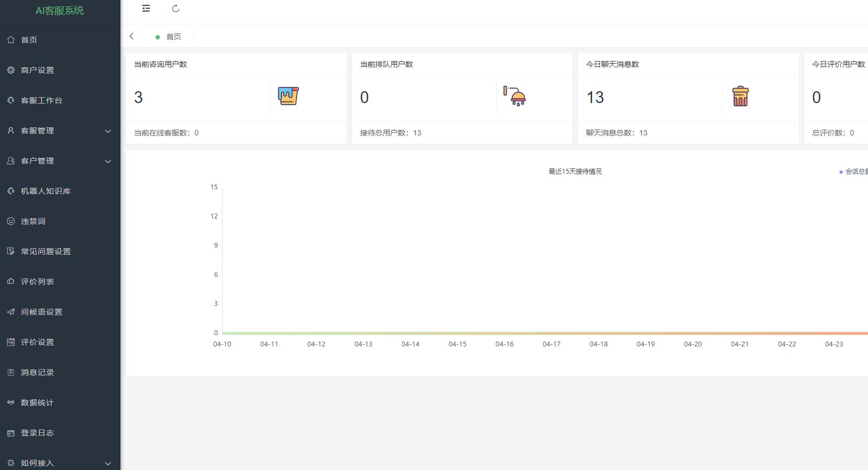
Task: Click the refresh icon in the top bar
Action: [176, 9]
